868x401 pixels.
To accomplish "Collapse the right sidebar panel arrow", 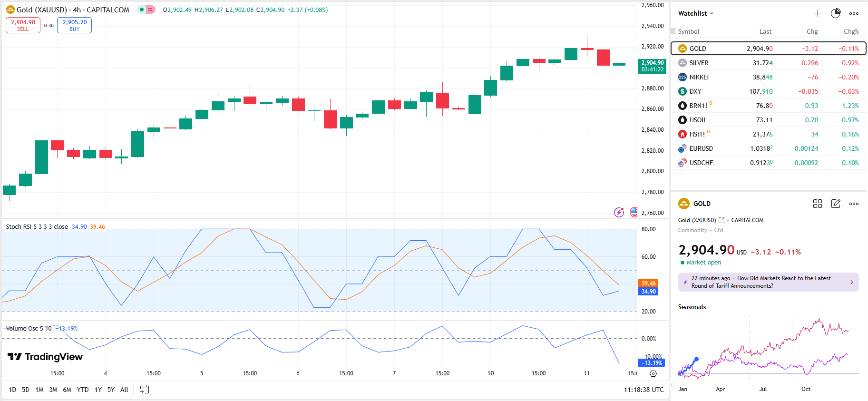I will [x=672, y=385].
